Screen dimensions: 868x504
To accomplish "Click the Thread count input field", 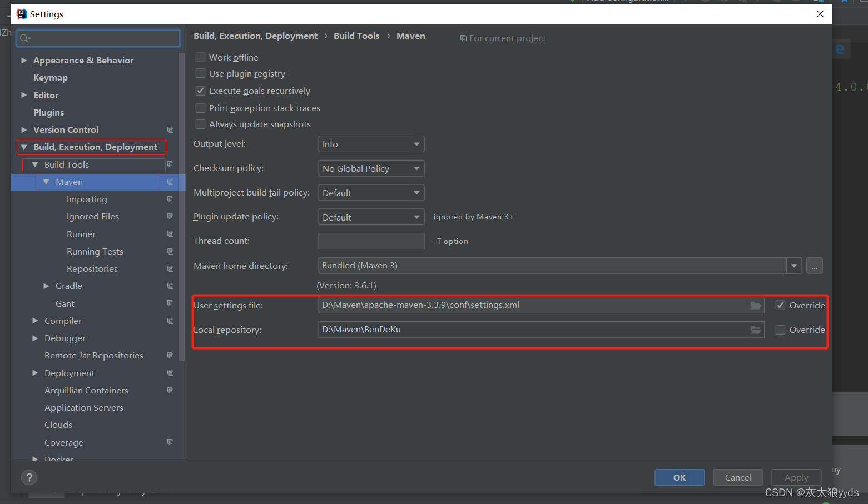I will coord(371,241).
